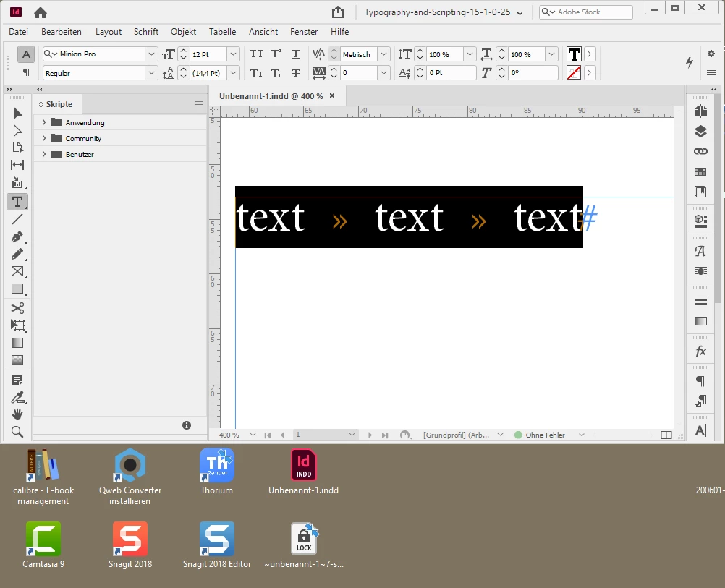Screen dimensions: 725x588
Task: Select the Direct Selection tool
Action: (x=17, y=131)
